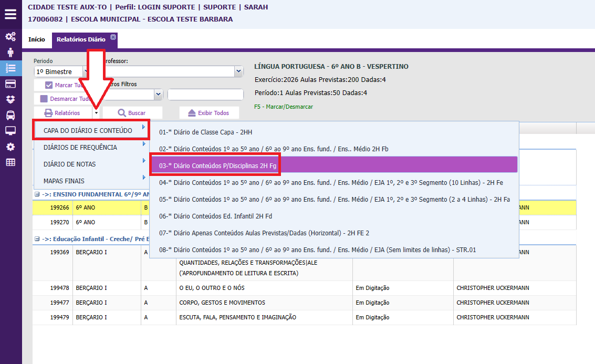
Task: Open the monitor sidebar icon
Action: [x=11, y=131]
